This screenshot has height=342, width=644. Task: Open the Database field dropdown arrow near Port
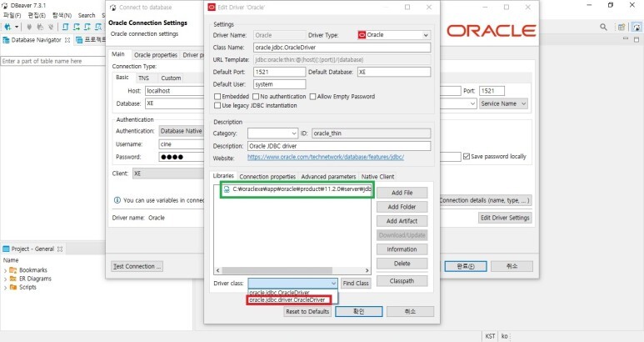[472, 104]
